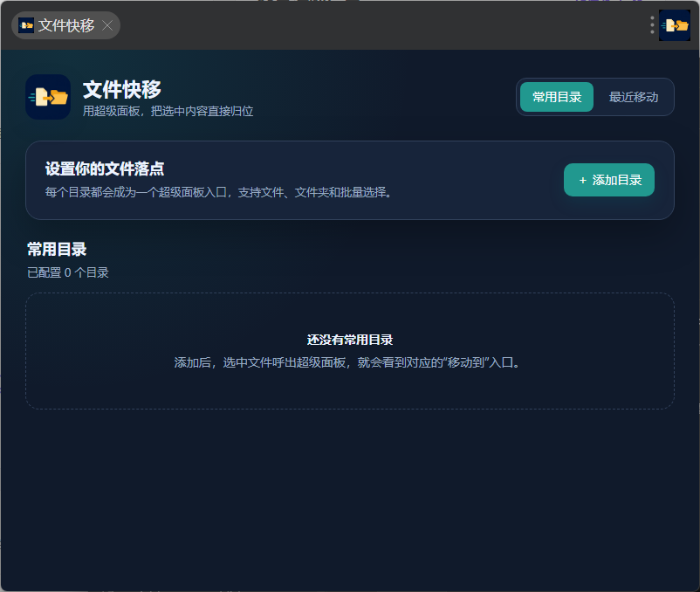Close the 文件快移 plugin tab chip

(x=107, y=25)
